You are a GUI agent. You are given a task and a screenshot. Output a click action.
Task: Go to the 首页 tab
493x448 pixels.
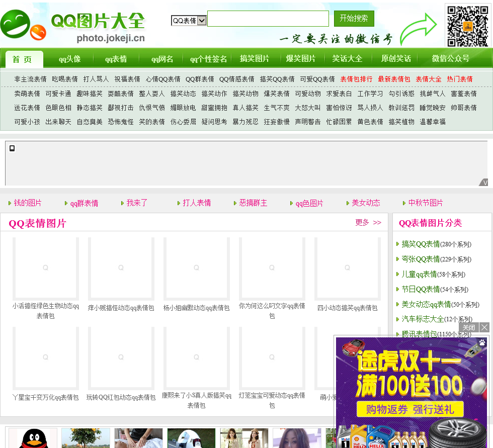tap(24, 59)
